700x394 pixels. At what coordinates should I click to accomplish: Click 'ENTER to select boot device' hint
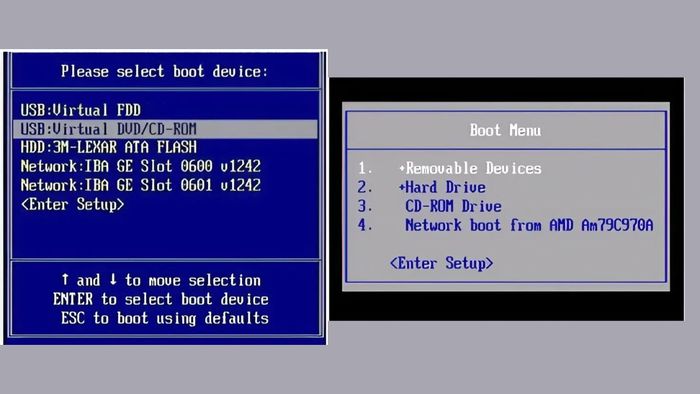click(x=161, y=299)
